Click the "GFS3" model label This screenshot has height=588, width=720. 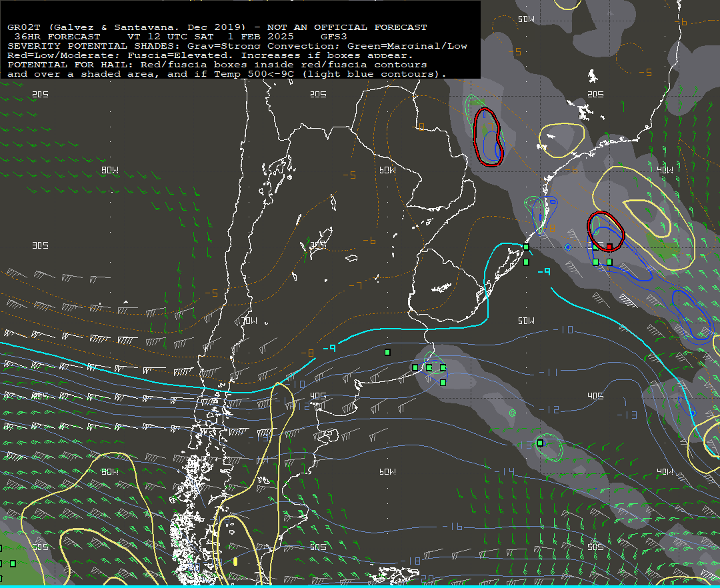334,37
